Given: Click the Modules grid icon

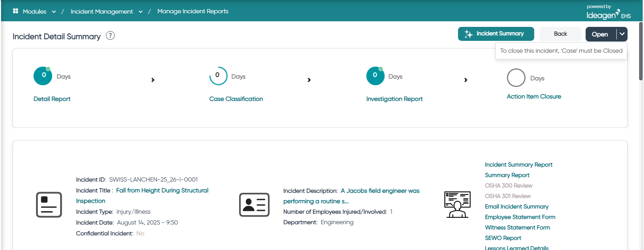Looking at the screenshot, I should (15, 11).
